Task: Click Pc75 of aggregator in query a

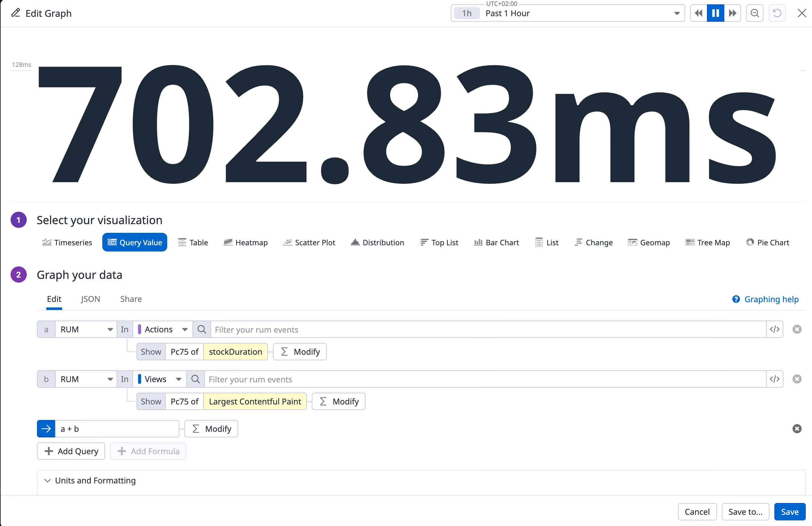Action: [x=185, y=352]
